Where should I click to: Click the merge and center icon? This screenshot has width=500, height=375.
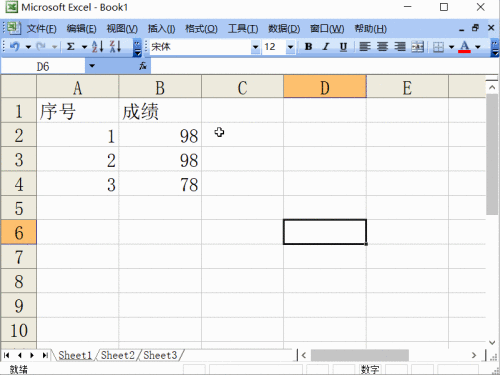pyautogui.click(x=418, y=47)
